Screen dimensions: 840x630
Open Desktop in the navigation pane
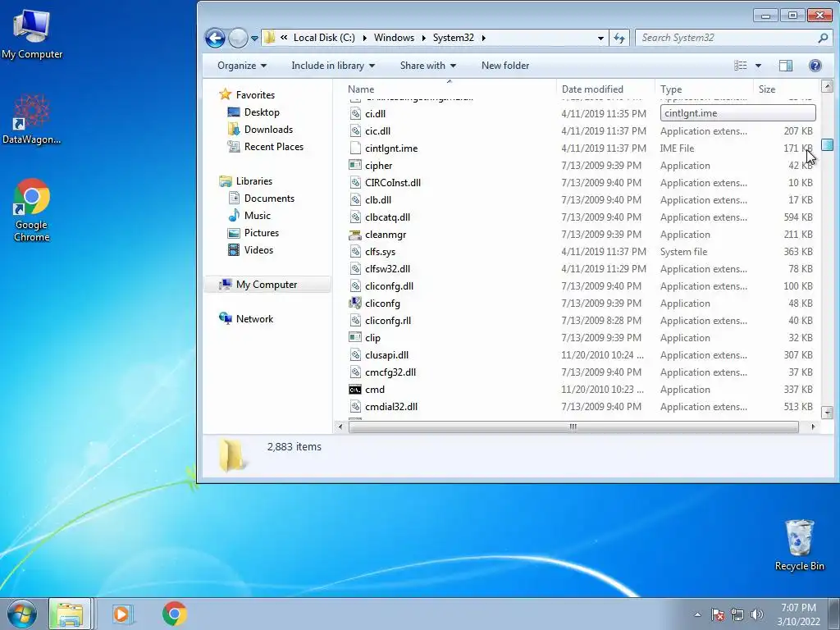pos(262,112)
